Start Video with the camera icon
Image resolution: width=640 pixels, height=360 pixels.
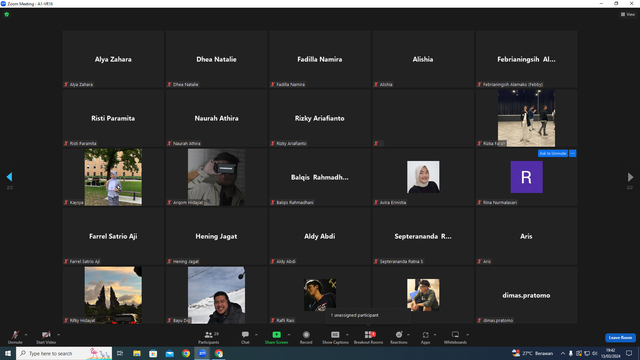(x=46, y=337)
